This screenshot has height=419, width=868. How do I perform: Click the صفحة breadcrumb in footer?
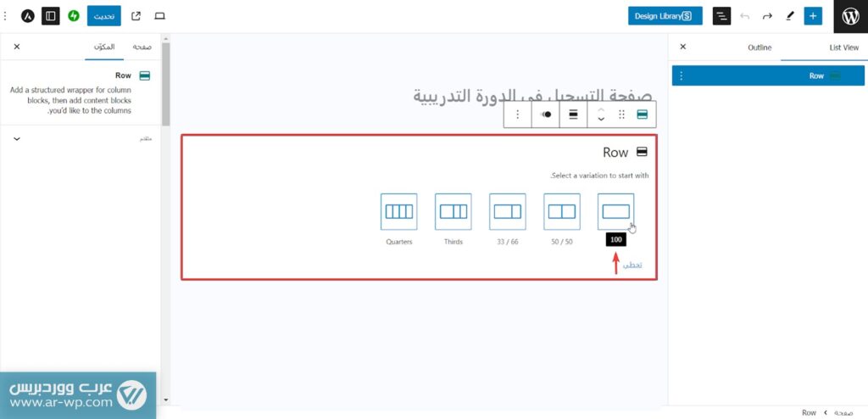click(843, 412)
